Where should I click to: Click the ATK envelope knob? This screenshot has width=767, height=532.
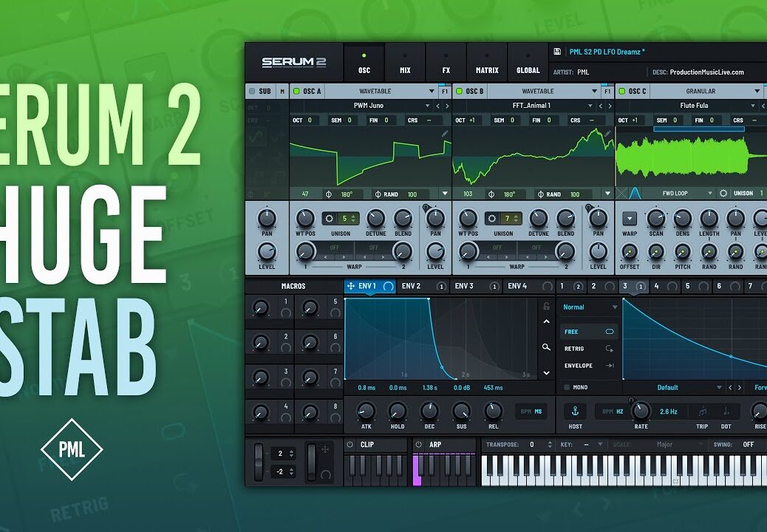[x=366, y=412]
